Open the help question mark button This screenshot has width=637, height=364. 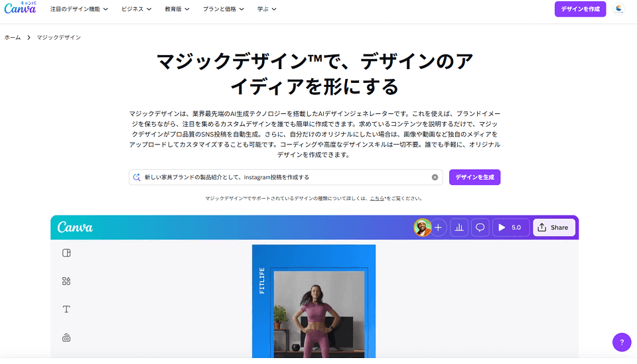[622, 343]
